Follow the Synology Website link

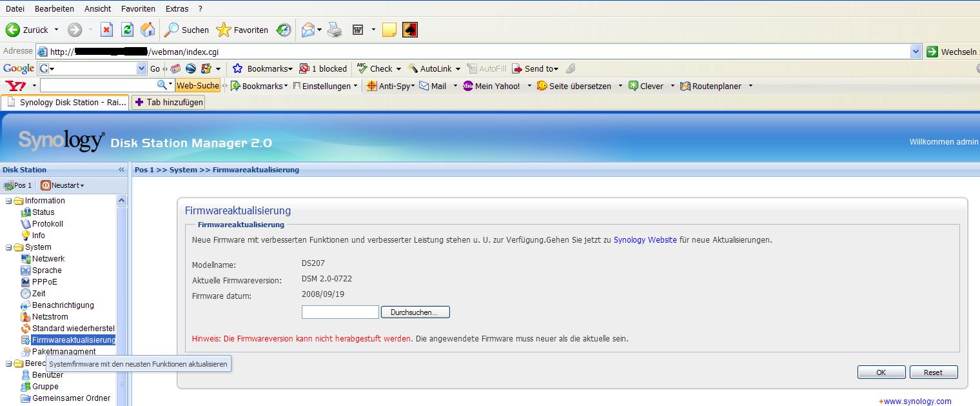click(x=645, y=240)
